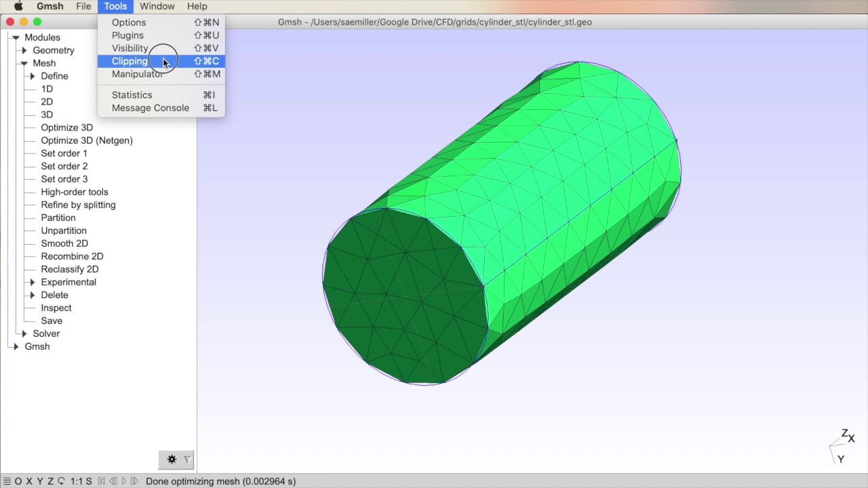Viewport: 868px width, 488px height.
Task: Choose Options from Tools menu
Action: (x=161, y=22)
